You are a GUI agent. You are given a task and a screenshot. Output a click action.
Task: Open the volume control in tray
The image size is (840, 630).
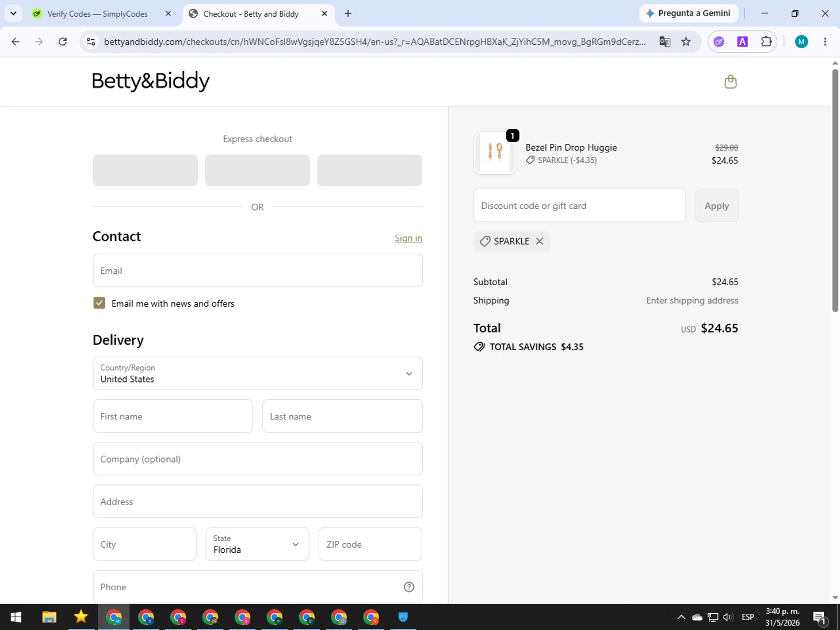pyautogui.click(x=728, y=617)
